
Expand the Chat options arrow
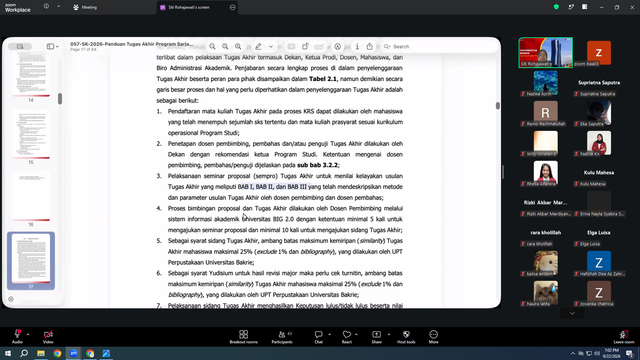coord(329,334)
